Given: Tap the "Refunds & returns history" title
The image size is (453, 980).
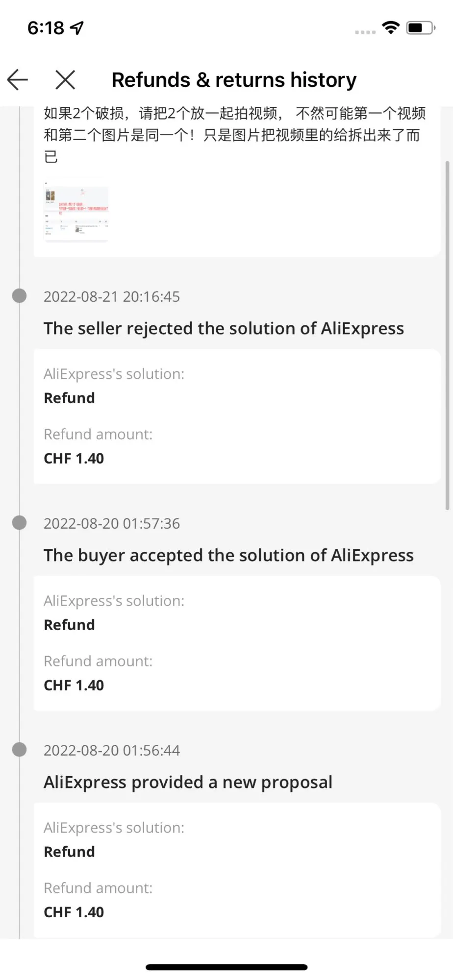Looking at the screenshot, I should (234, 80).
